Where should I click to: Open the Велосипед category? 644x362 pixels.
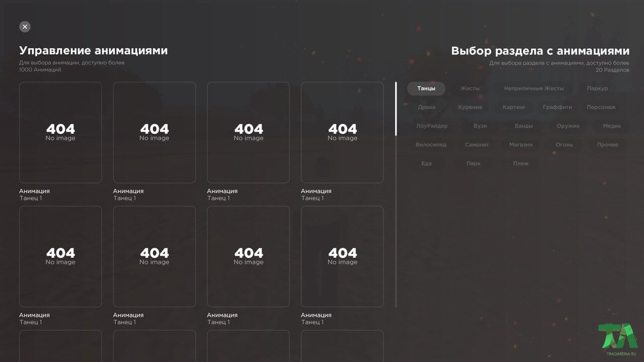click(x=431, y=144)
